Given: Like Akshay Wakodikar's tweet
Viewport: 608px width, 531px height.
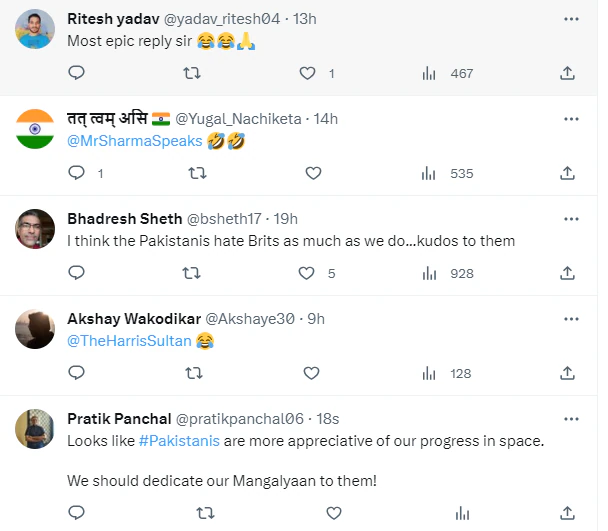Looking at the screenshot, I should point(313,373).
